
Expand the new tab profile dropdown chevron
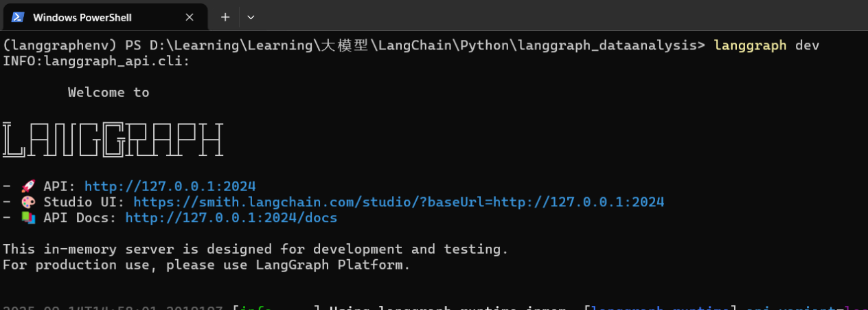click(251, 17)
